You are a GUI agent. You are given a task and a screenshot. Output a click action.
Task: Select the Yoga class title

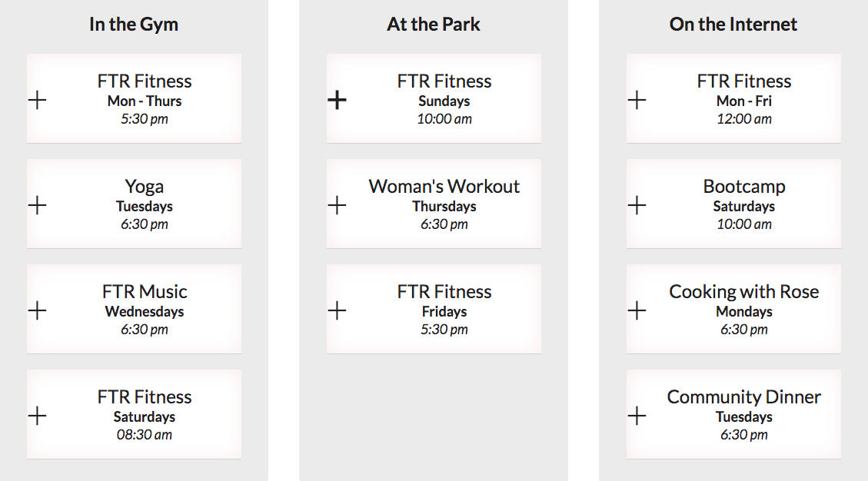(145, 187)
